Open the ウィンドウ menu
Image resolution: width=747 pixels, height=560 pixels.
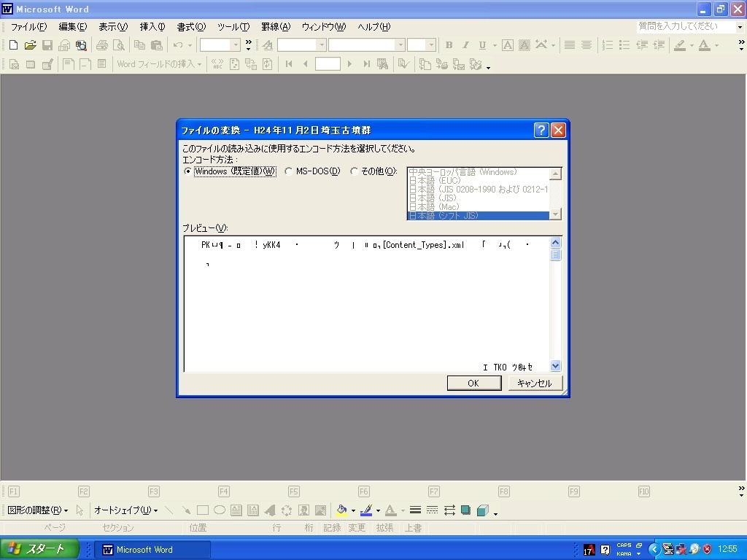[x=324, y=27]
